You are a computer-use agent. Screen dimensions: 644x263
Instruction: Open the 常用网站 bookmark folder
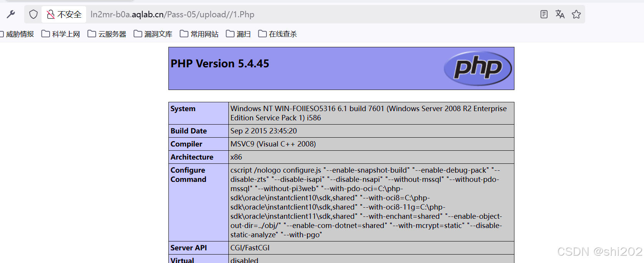[x=200, y=34]
